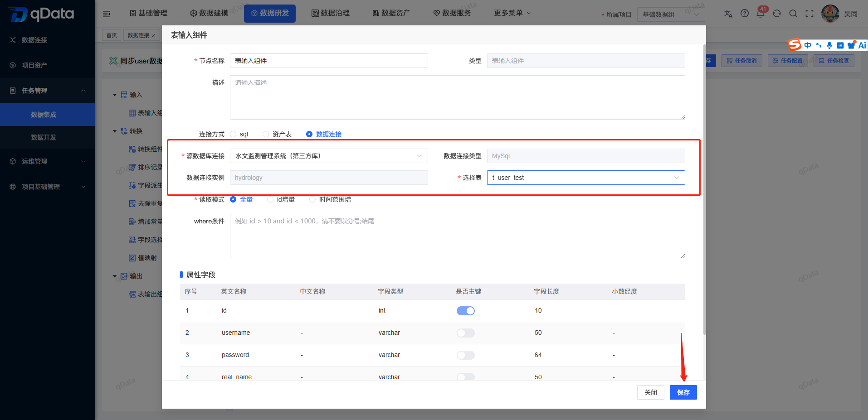Click the 表输入 component icon in tree
This screenshot has width=868, height=420.
(132, 113)
